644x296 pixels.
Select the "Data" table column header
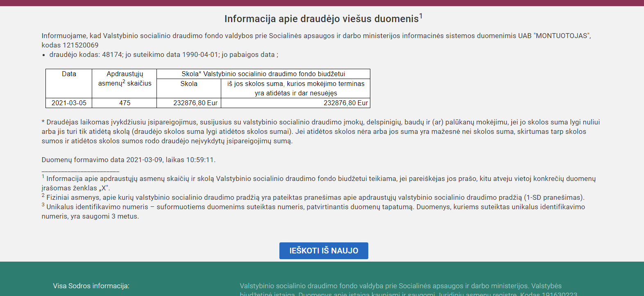(x=69, y=74)
